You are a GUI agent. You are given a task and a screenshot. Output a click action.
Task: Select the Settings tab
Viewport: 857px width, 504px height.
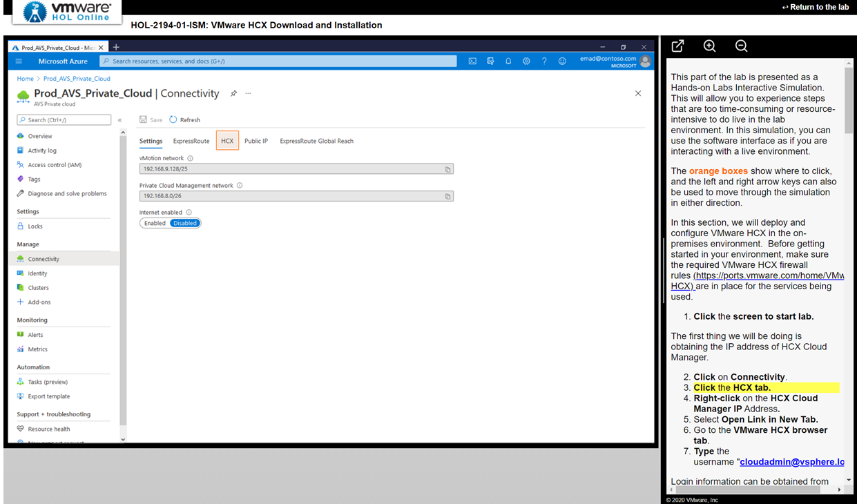[x=151, y=141]
